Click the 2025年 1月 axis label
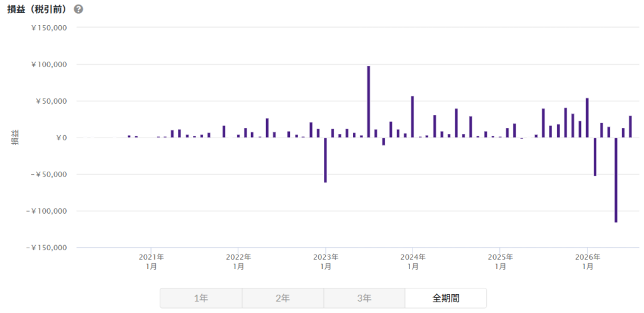This screenshot has height=313, width=644. (x=500, y=261)
